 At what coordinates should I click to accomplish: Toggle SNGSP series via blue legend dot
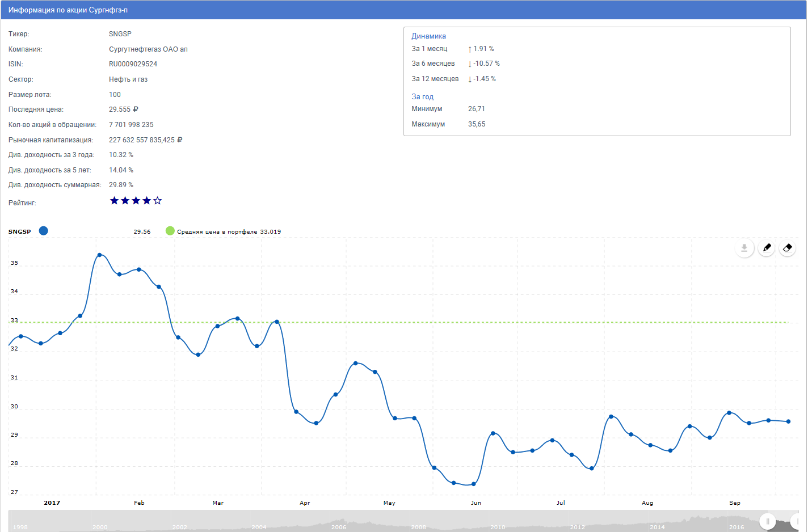pyautogui.click(x=44, y=231)
